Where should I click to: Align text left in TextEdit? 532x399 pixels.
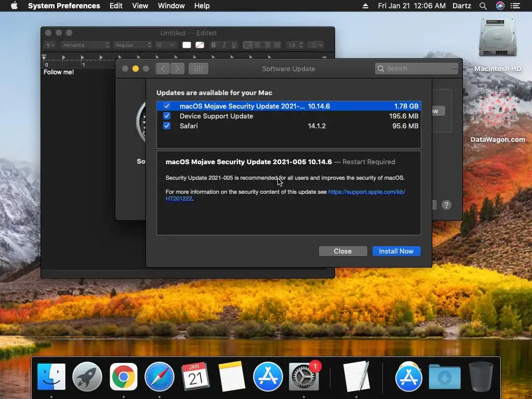(x=248, y=45)
